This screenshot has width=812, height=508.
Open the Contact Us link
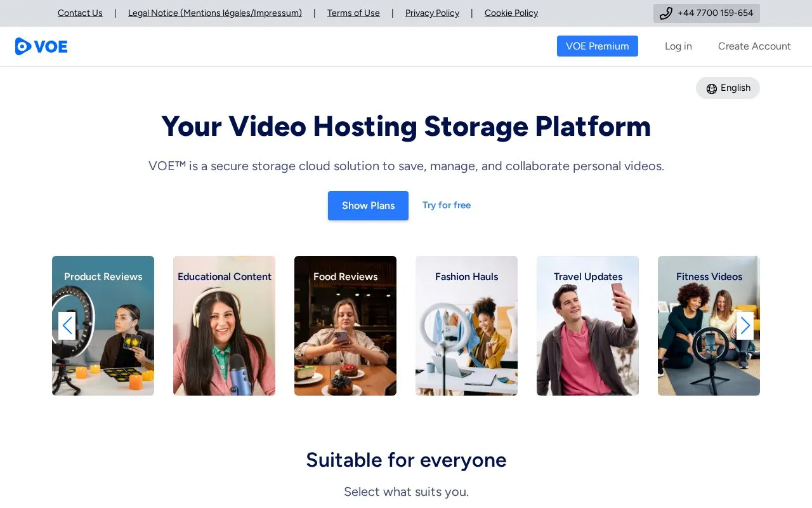pyautogui.click(x=80, y=13)
